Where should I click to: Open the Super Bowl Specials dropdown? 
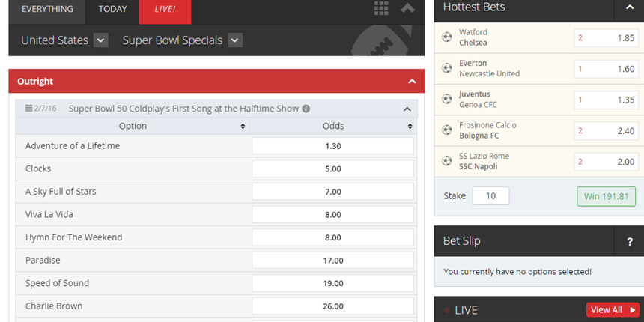coord(235,40)
